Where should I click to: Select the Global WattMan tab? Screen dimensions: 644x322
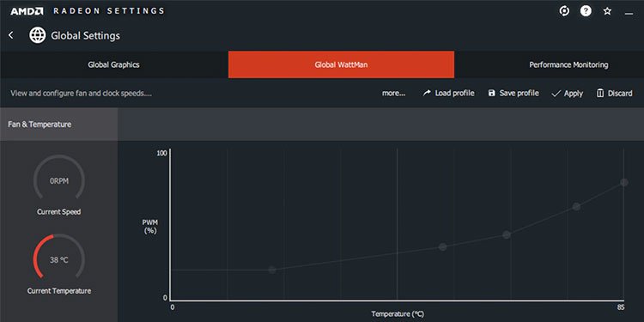point(341,64)
